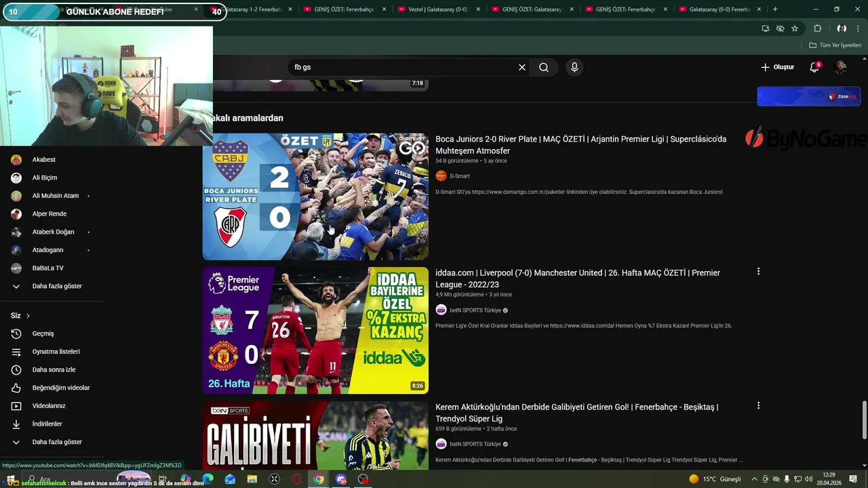The image size is (868, 488).
Task: Open Kerem Aktürkoğlu Galibiyeti thumbnail
Action: [x=315, y=435]
